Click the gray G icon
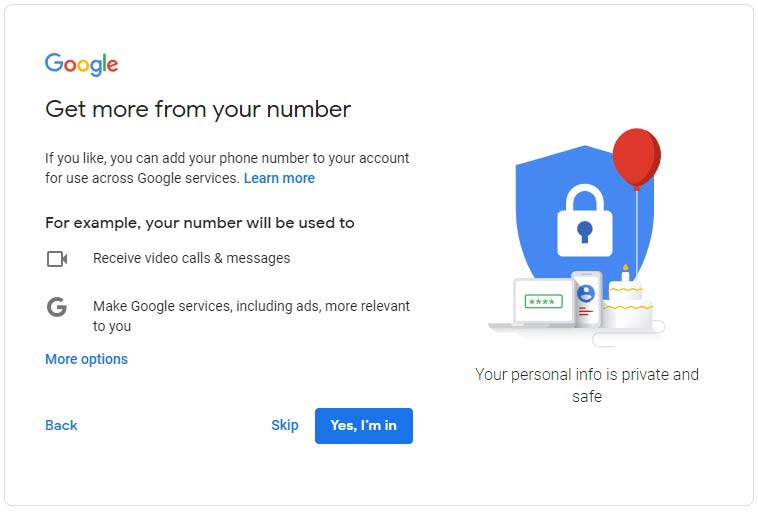Screen dimensions: 758x513 [x=57, y=307]
